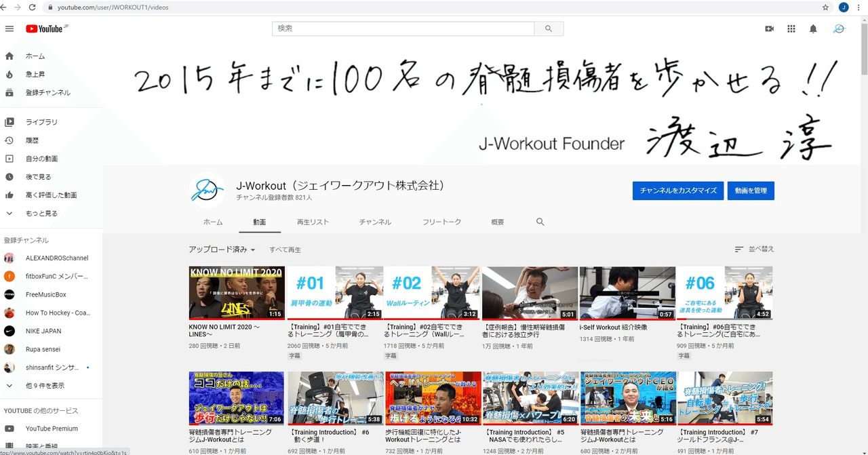Open #01 肩甲骨の運動 training thumbnail

pyautogui.click(x=336, y=293)
